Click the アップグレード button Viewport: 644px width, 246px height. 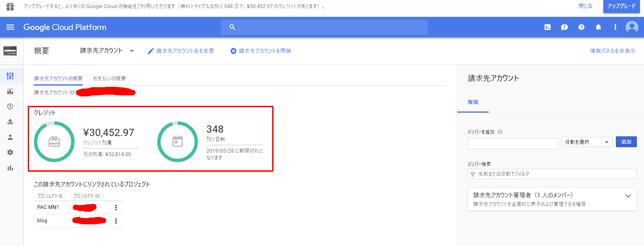(621, 6)
